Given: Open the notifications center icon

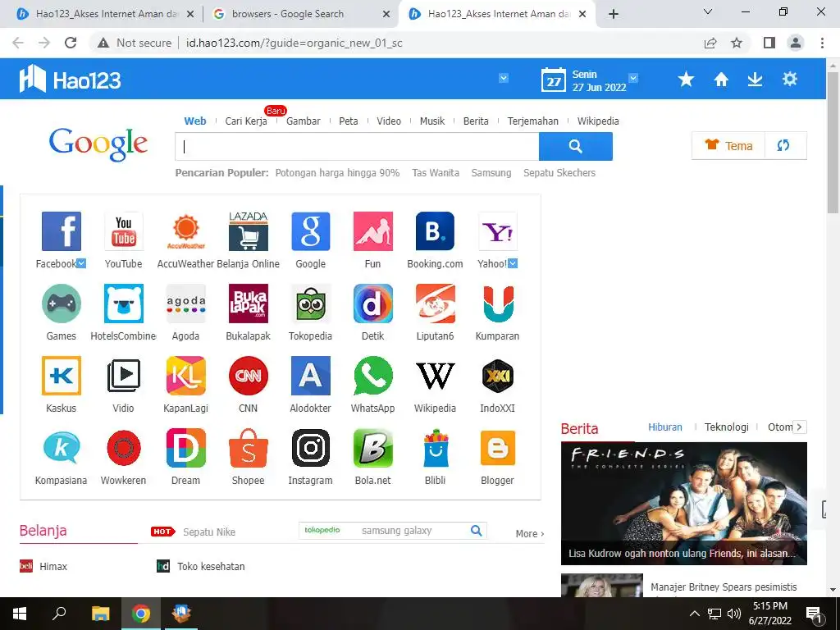Looking at the screenshot, I should coord(815,614).
